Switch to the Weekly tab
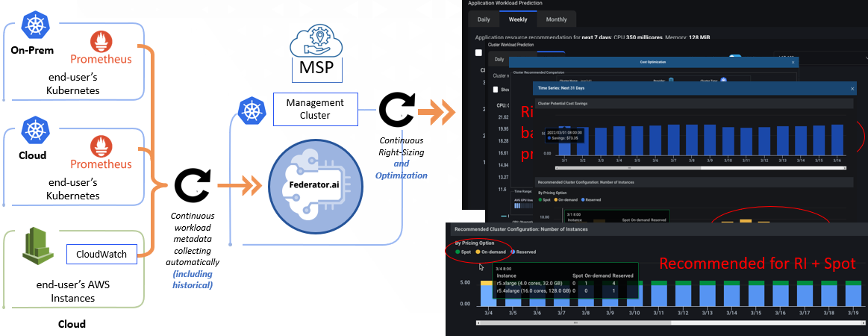Image resolution: width=868 pixels, height=336 pixels. tap(517, 19)
